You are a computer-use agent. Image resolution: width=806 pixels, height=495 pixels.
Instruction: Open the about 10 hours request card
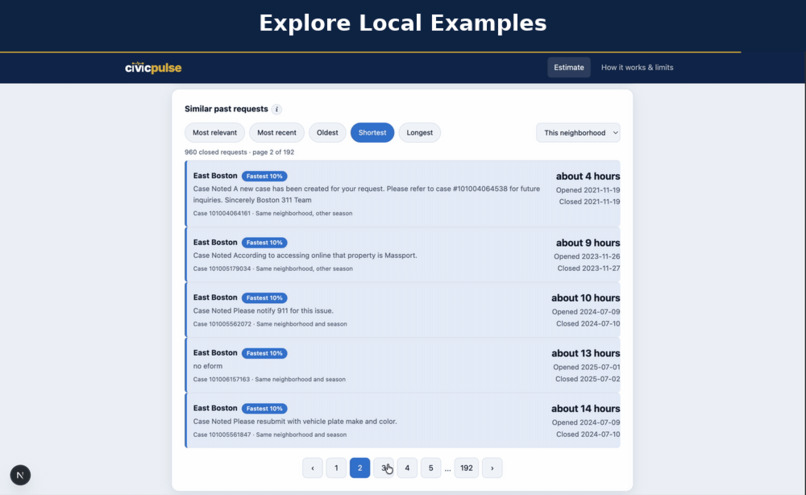pyautogui.click(x=402, y=310)
